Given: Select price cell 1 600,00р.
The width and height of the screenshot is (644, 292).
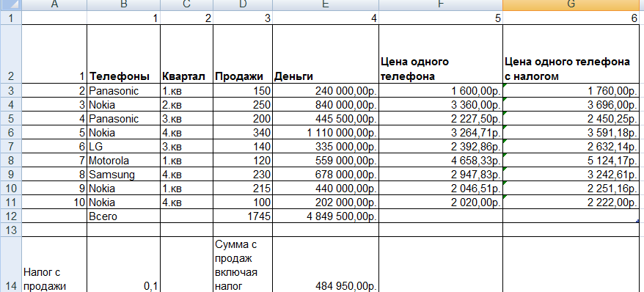Looking at the screenshot, I should (441, 91).
